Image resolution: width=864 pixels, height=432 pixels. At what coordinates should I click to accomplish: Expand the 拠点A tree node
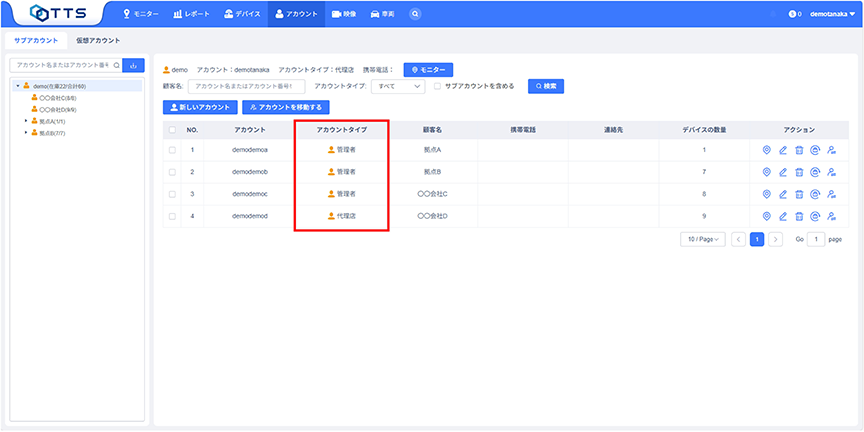(25, 120)
